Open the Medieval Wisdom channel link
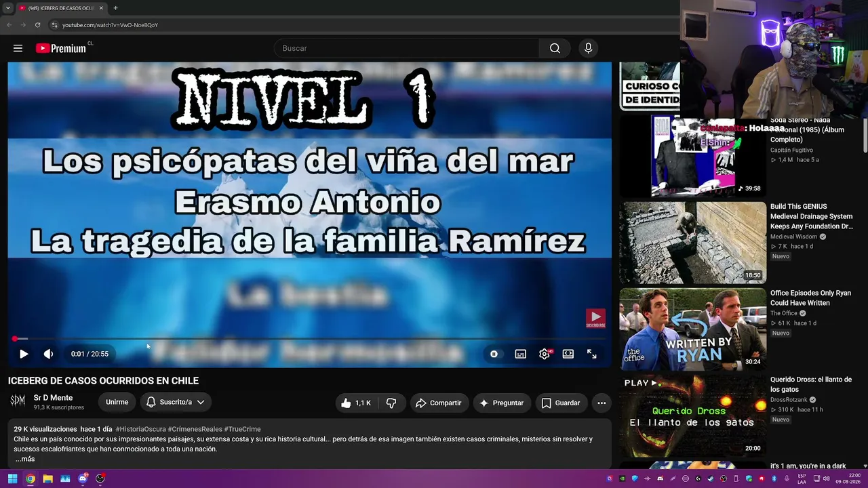The width and height of the screenshot is (868, 488). 795,237
